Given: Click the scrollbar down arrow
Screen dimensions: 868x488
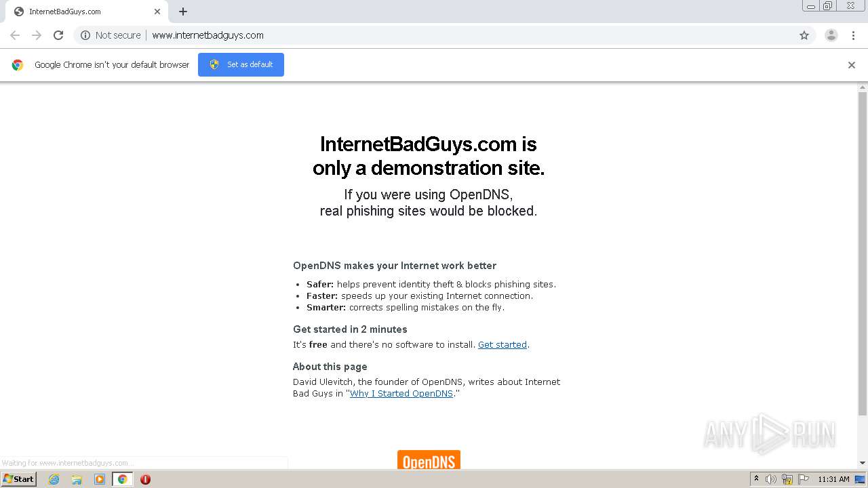Looking at the screenshot, I should [x=863, y=463].
